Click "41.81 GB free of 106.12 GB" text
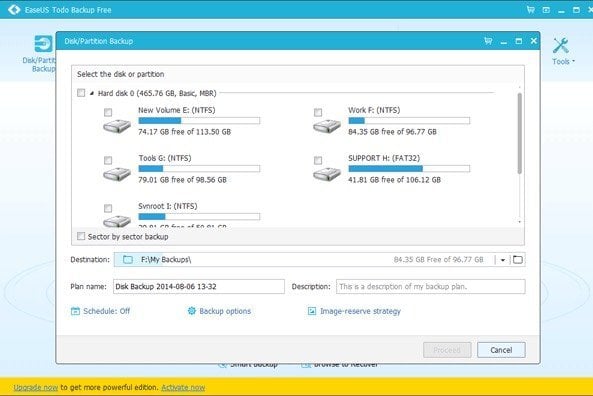 point(394,180)
